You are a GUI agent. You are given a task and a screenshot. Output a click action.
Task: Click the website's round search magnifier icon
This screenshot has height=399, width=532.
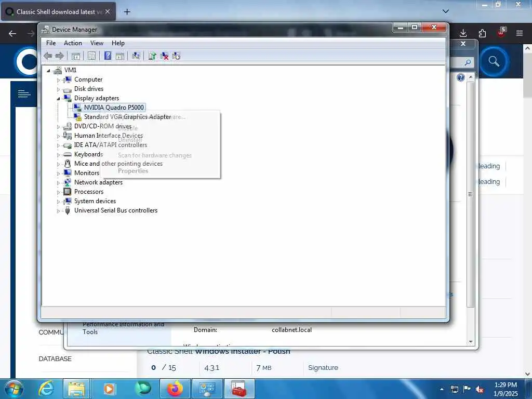(494, 61)
